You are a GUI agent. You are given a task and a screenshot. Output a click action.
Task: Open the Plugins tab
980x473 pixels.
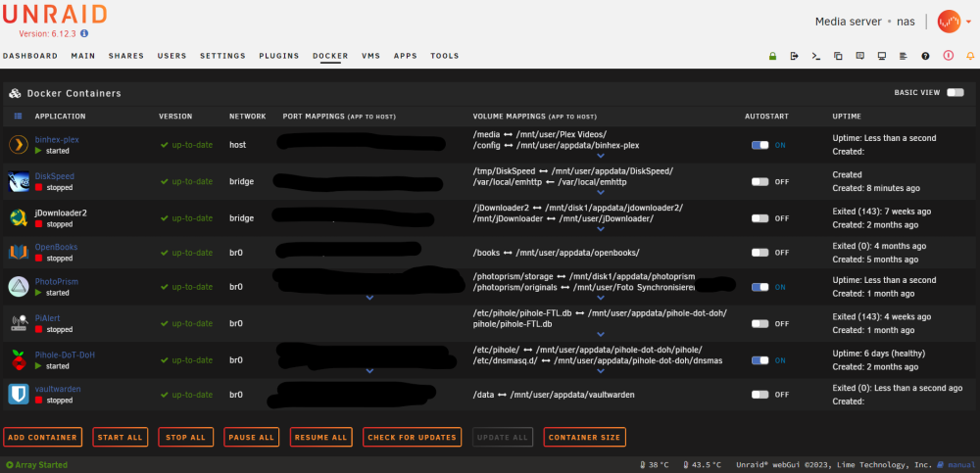pos(278,56)
